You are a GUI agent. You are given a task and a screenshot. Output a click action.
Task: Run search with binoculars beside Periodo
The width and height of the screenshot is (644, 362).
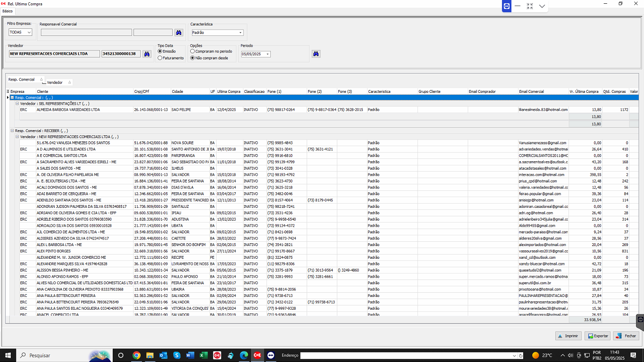pos(316,54)
